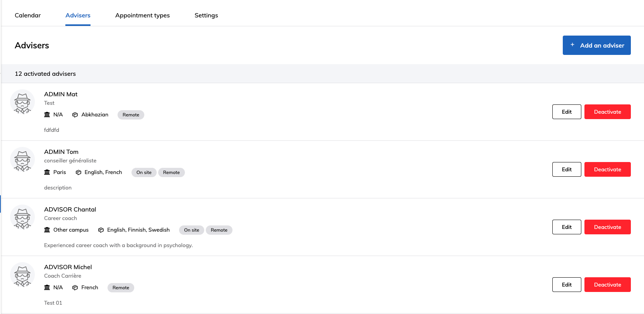The width and height of the screenshot is (644, 314).
Task: Click the 'Test 01' description text
Action: pyautogui.click(x=53, y=303)
